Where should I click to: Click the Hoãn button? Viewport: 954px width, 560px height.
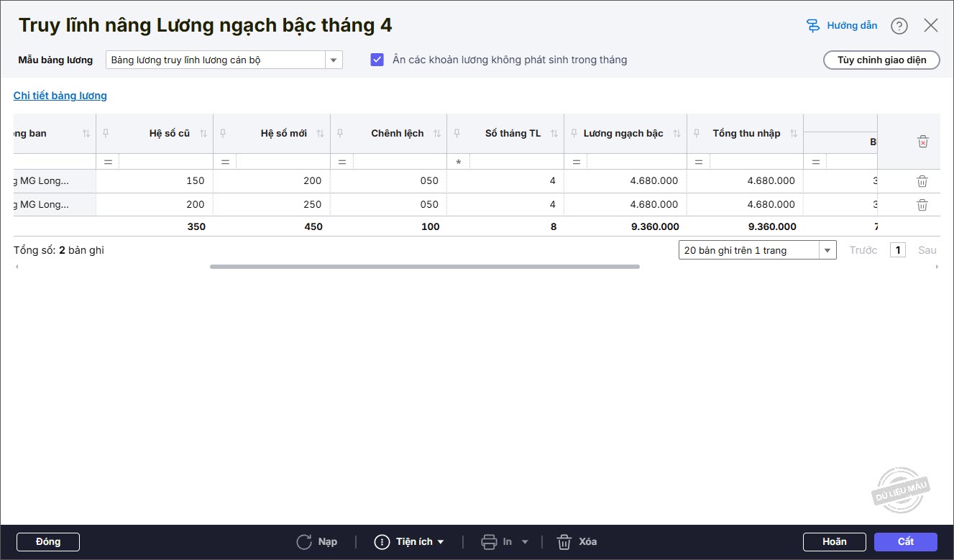point(835,542)
